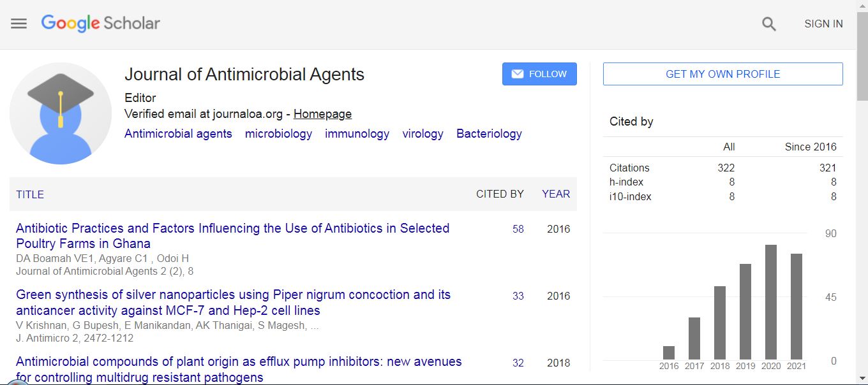Select the microbiology interest tag
The width and height of the screenshot is (868, 385).
pyautogui.click(x=278, y=134)
